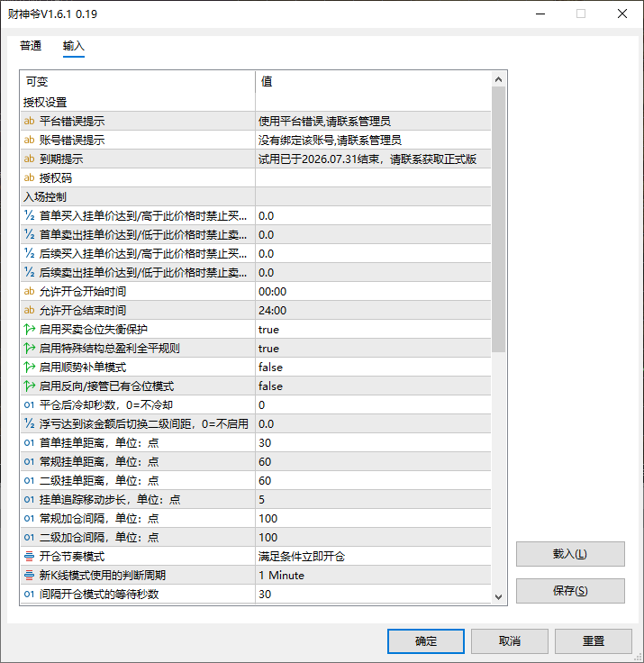Select the 平台错误提示 value text
This screenshot has width=644, height=663.
[324, 122]
